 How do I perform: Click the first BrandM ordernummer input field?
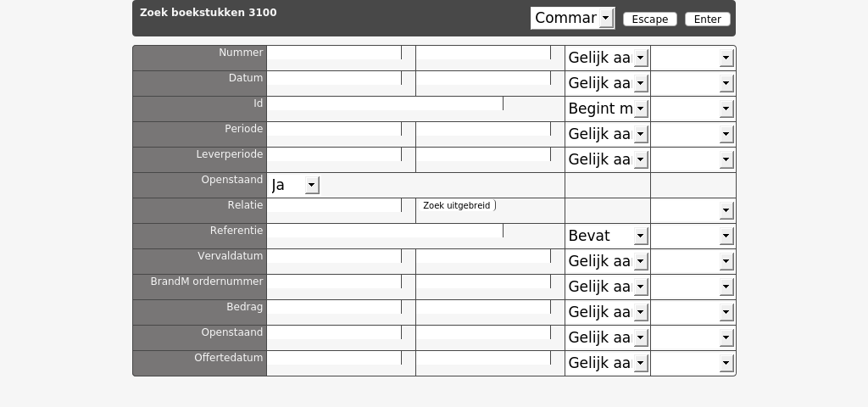pos(334,282)
